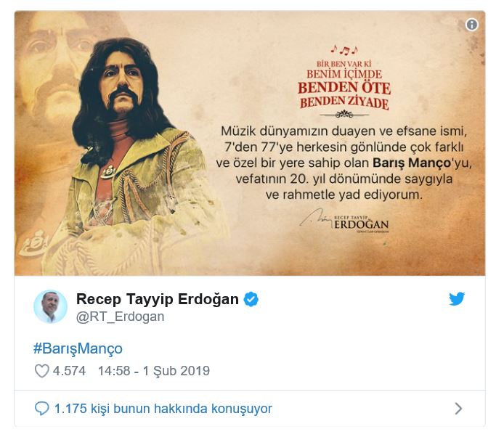Click the red music notes graphic
The image size is (504, 437).
(344, 50)
